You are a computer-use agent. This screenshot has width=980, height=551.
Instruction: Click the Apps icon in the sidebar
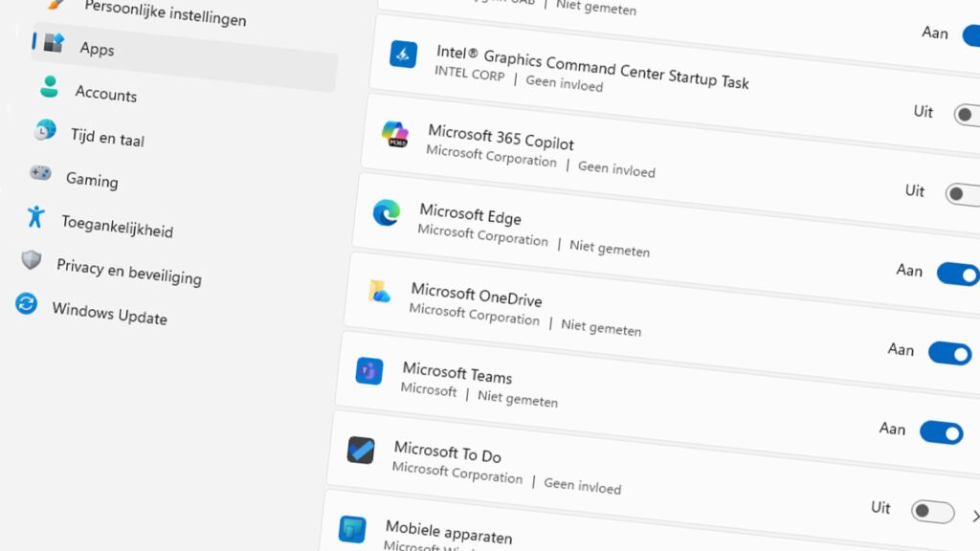[x=53, y=43]
